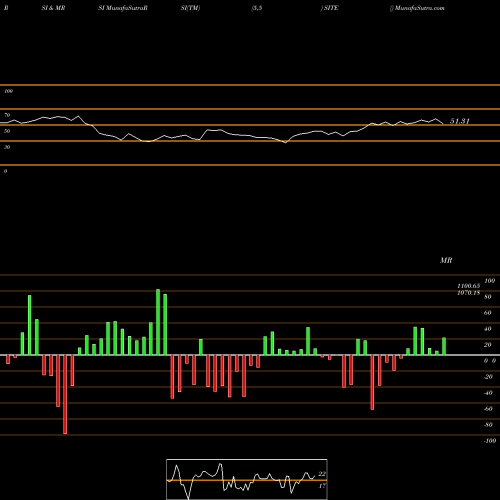Click the lowest red MRSI bar
The height and width of the screenshot is (500, 500).
(x=65, y=394)
